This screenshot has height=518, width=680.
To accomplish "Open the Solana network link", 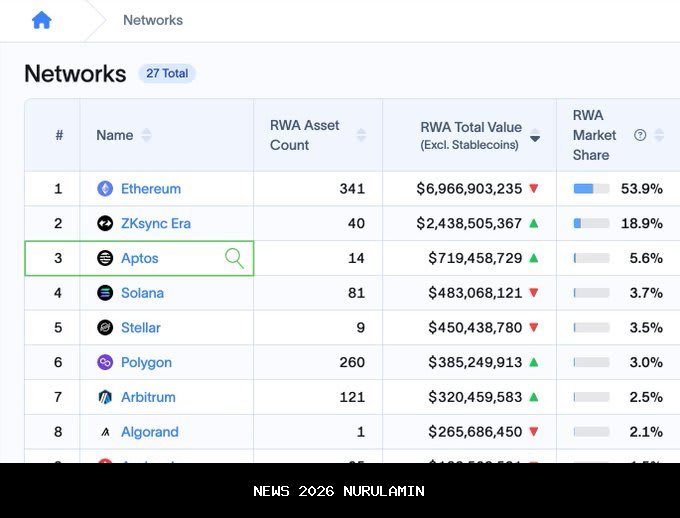I will (x=142, y=293).
